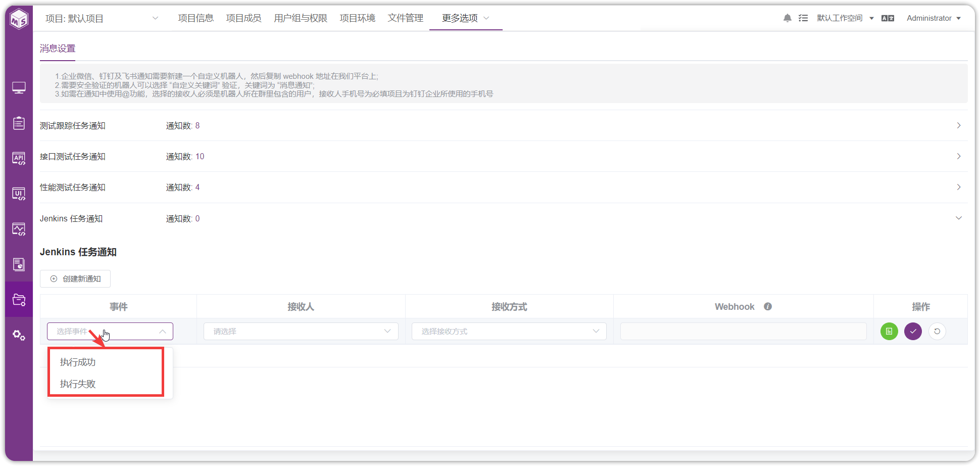Image resolution: width=980 pixels, height=466 pixels.
Task: Click the Webhook address input field
Action: (743, 332)
